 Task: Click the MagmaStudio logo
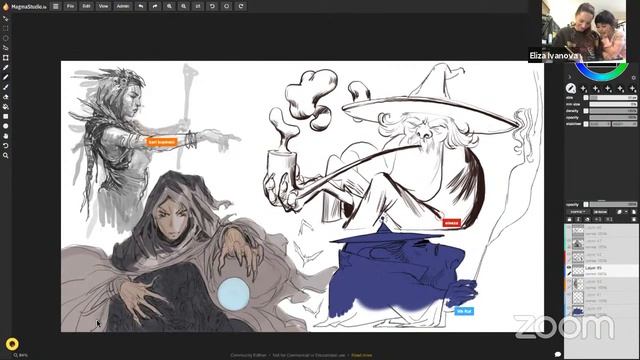click(24, 7)
